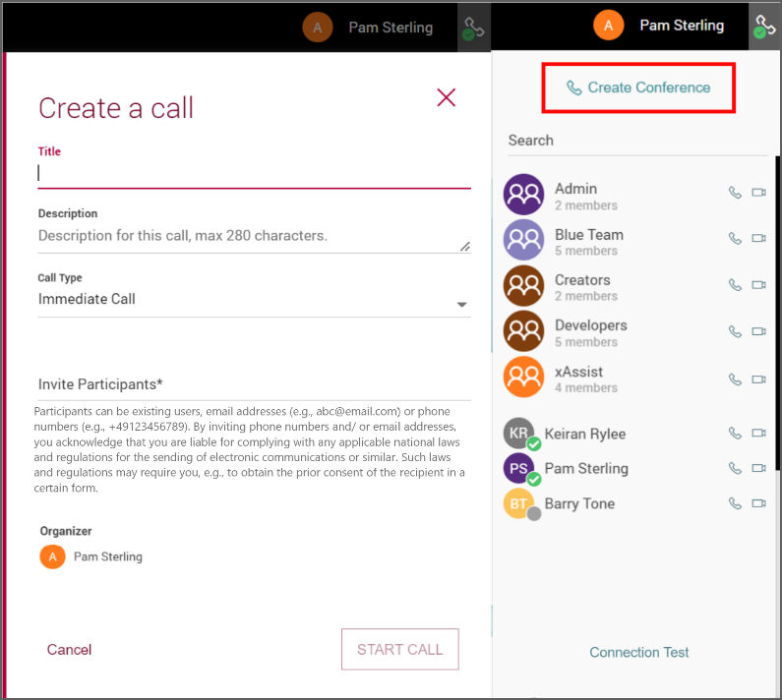Viewport: 782px width, 700px height.
Task: Close the Create a call dialog
Action: (446, 97)
